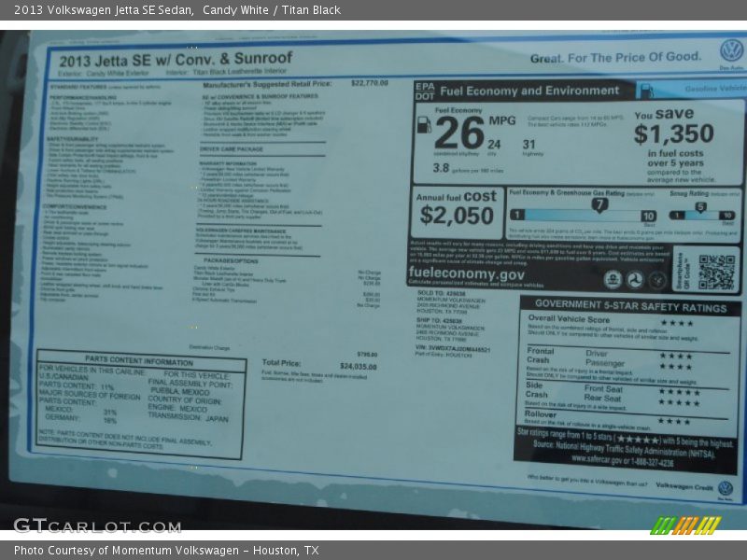The image size is (747, 560).
Task: Click the Manufacturer's Suggested Retail Price $22,770.00
Action: pyautogui.click(x=370, y=83)
